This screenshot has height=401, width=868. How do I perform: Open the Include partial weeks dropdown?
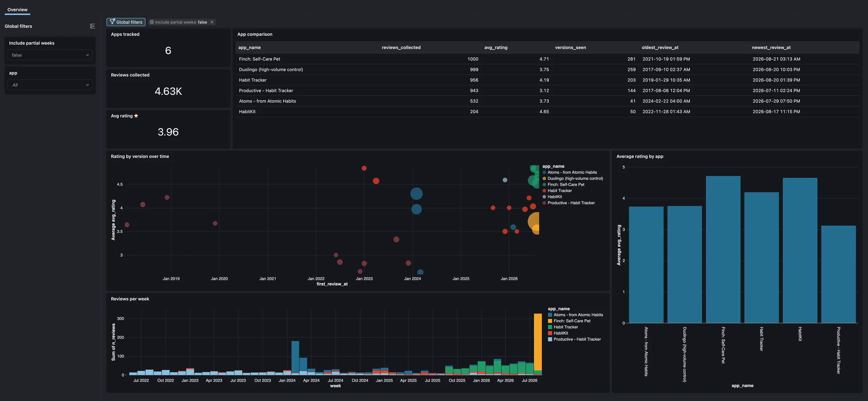(50, 55)
